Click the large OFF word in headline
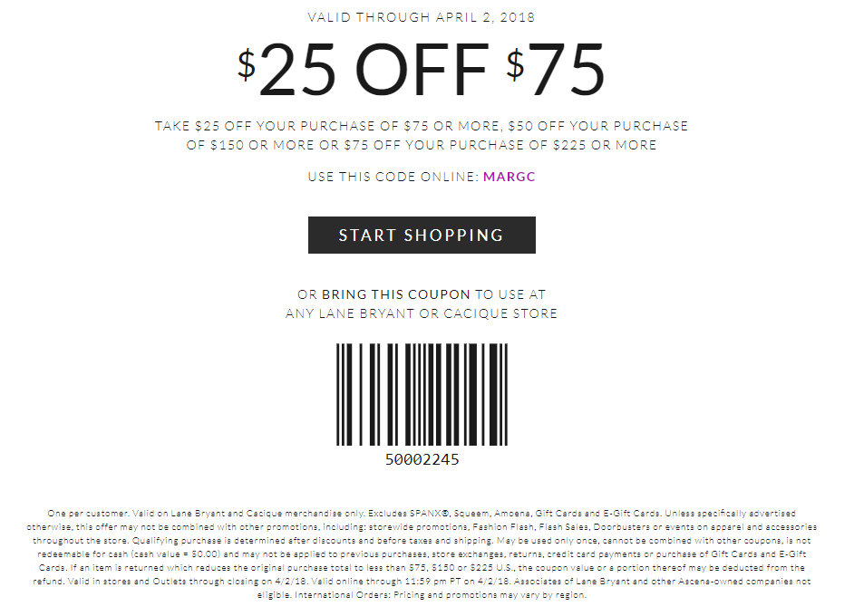854x616 pixels. 422,70
